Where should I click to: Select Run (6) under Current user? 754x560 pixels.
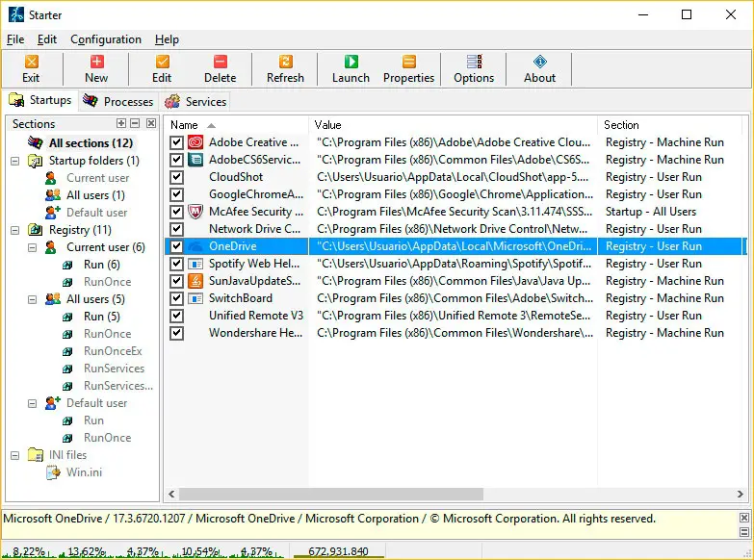pos(101,265)
